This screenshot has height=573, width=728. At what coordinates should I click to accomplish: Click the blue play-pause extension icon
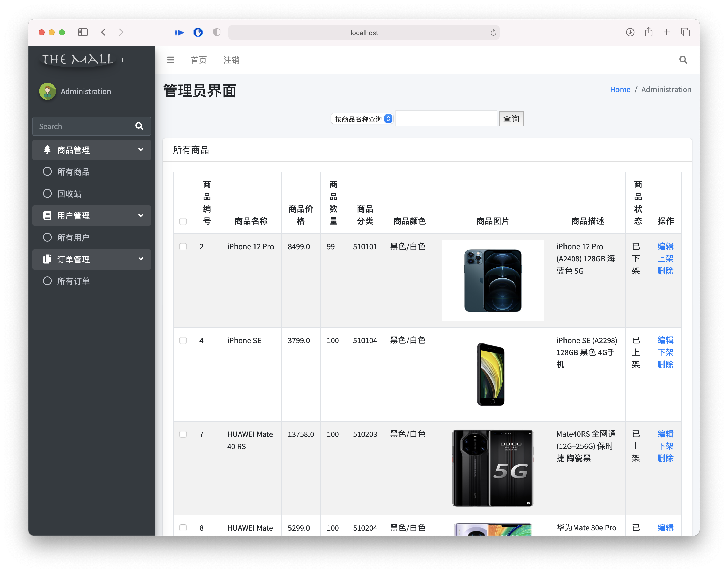click(x=179, y=32)
